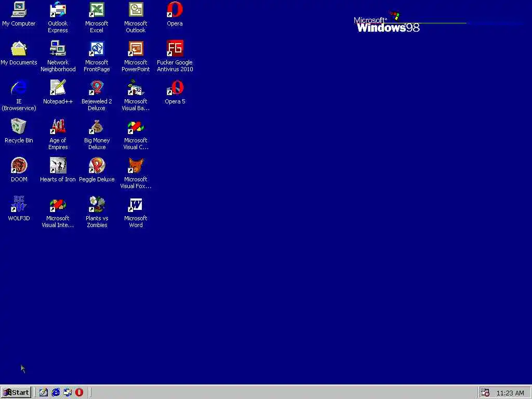Click the notepad pencil Quick Launch icon
This screenshot has height=399, width=532.
click(44, 392)
